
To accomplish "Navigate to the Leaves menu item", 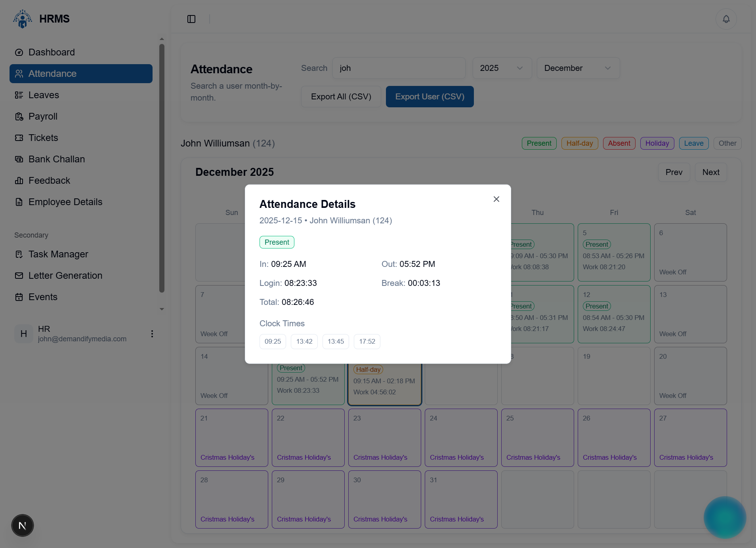I will [44, 95].
